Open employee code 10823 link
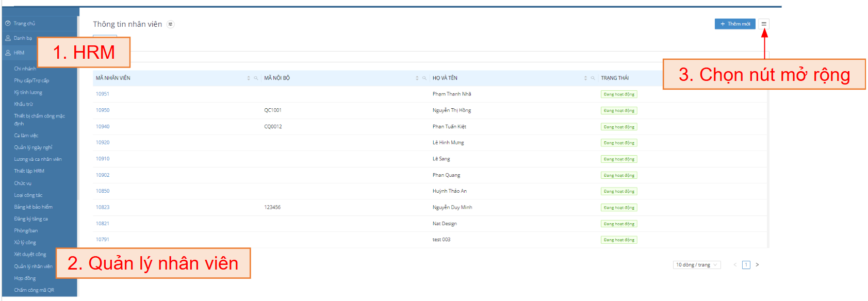868x301 pixels. (x=103, y=208)
